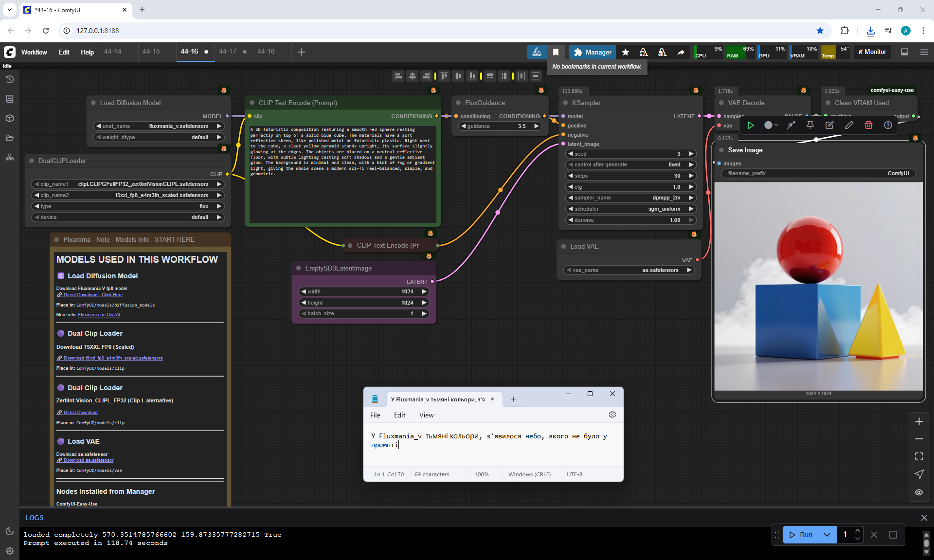Pin the selected node with pin icon

[810, 126]
